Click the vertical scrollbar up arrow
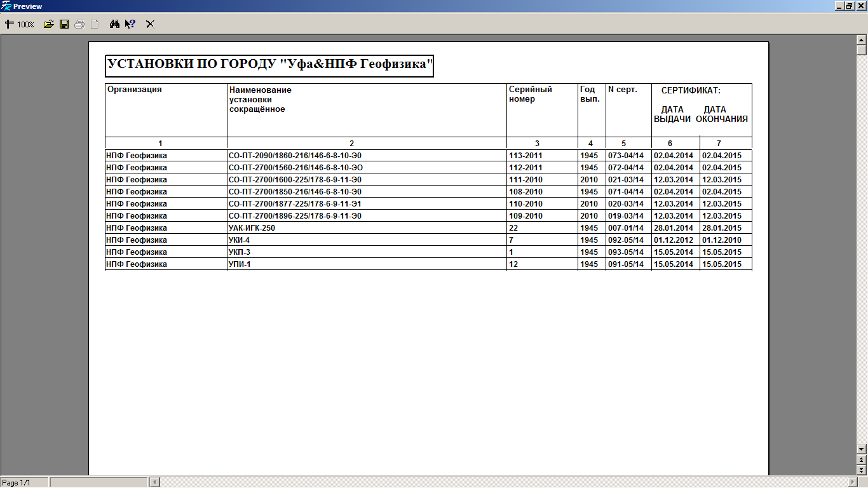The image size is (868, 488). pos(862,39)
